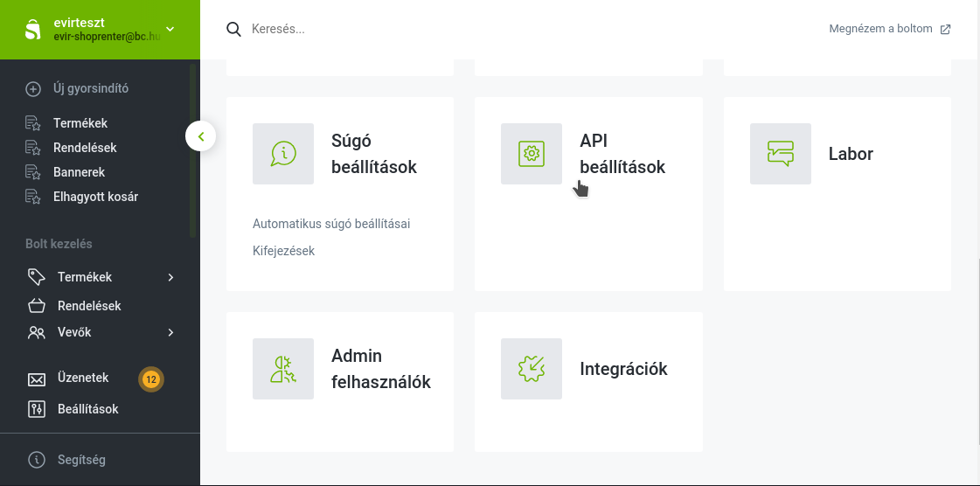
Task: Click the search magnifier icon
Action: point(233,30)
